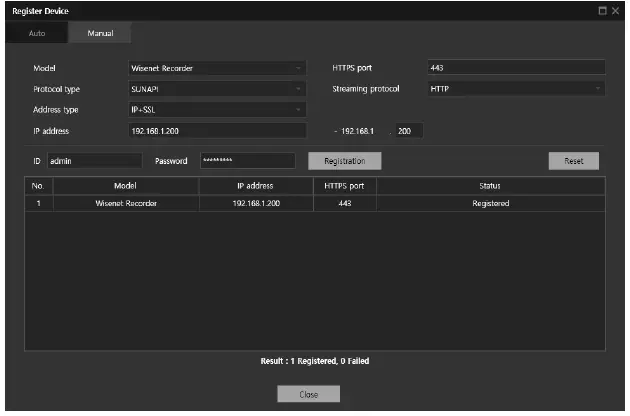Open the Address type dropdown
This screenshot has height=416, width=630.
(217, 110)
